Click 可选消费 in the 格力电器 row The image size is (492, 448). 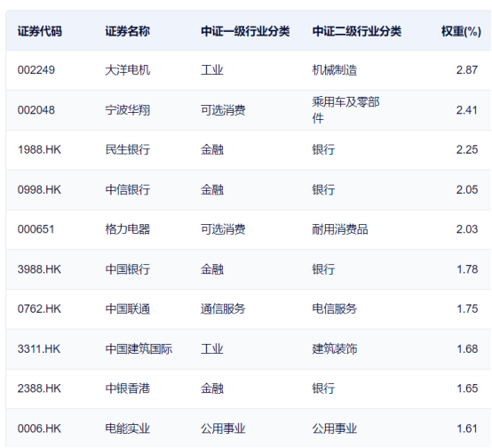click(x=223, y=229)
